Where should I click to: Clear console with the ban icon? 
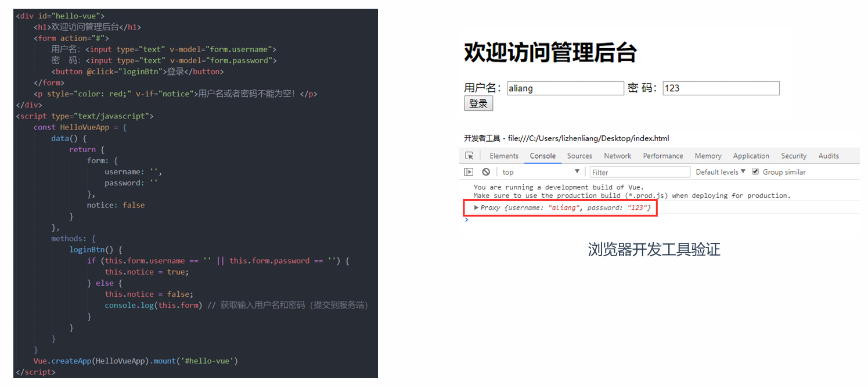486,172
